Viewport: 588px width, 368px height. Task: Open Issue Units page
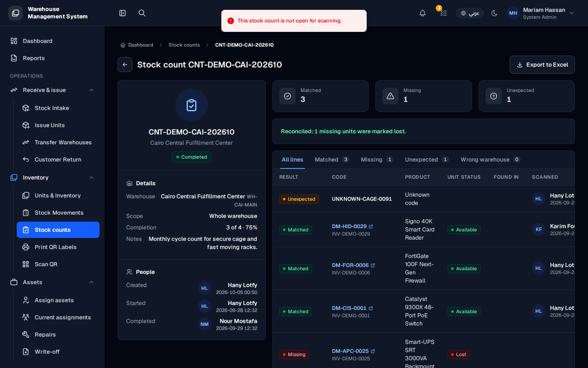58,125
